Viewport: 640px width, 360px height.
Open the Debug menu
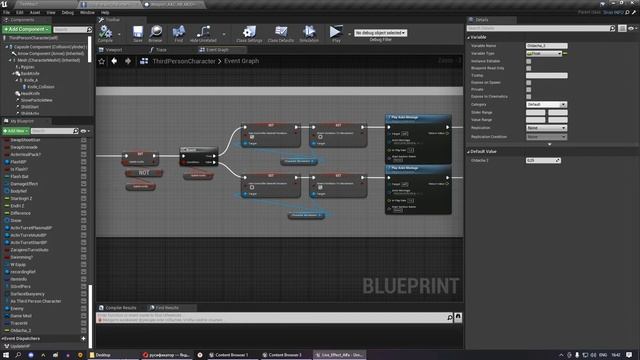68,13
